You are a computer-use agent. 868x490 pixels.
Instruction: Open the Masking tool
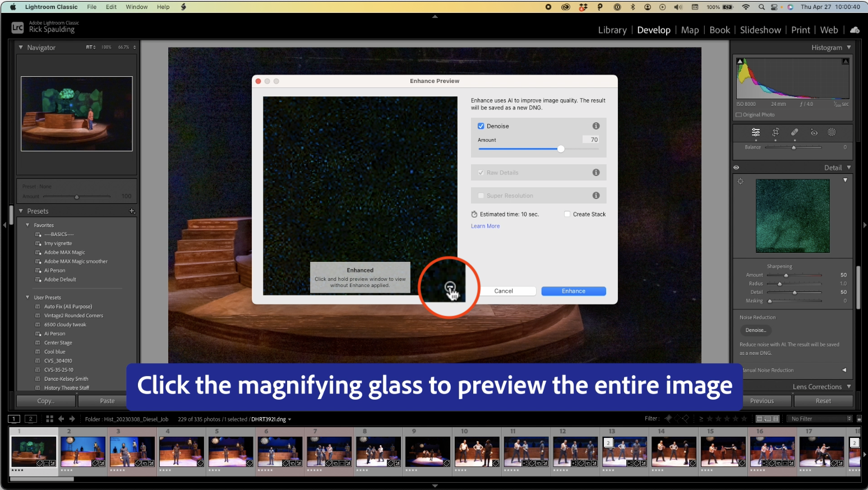pyautogui.click(x=832, y=133)
